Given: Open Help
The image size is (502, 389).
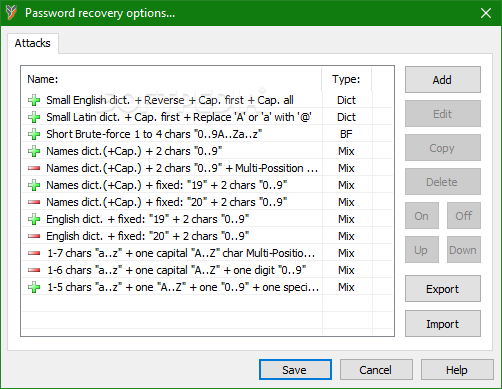Looking at the screenshot, I should click(x=457, y=370).
